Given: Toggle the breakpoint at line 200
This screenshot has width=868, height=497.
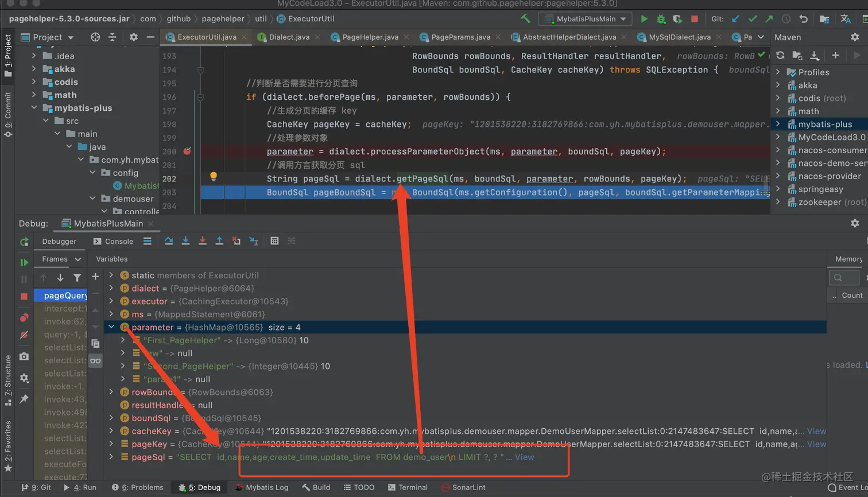Looking at the screenshot, I should 187,151.
